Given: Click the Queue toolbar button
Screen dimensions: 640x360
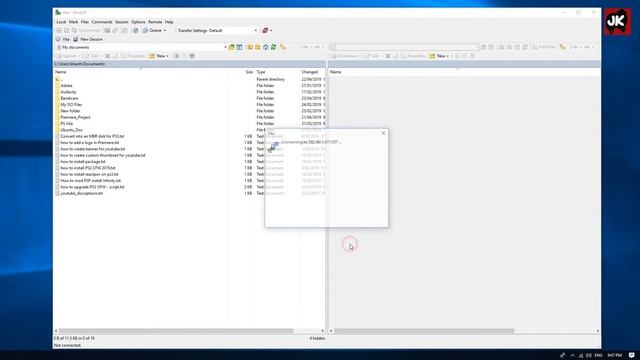Looking at the screenshot, I should click(153, 31).
